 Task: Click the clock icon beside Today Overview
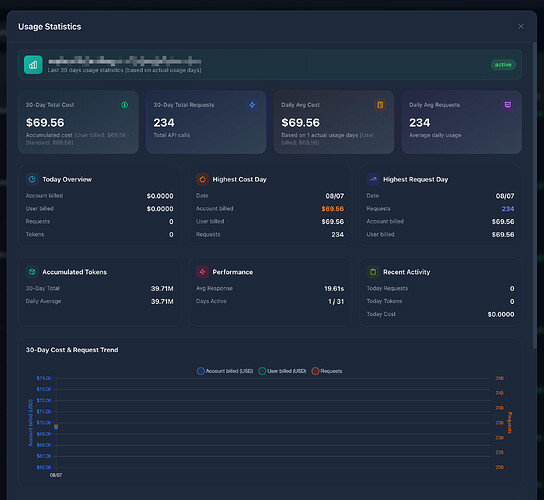(x=32, y=179)
